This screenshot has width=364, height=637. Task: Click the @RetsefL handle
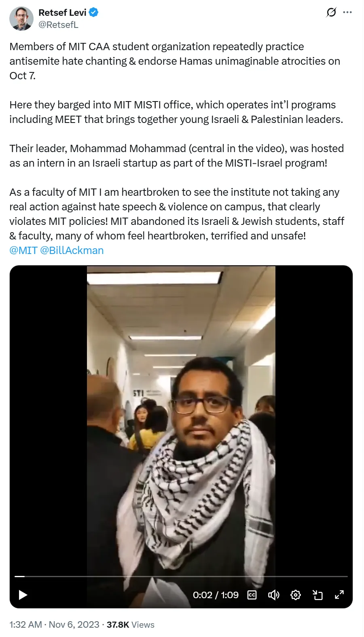click(x=58, y=25)
